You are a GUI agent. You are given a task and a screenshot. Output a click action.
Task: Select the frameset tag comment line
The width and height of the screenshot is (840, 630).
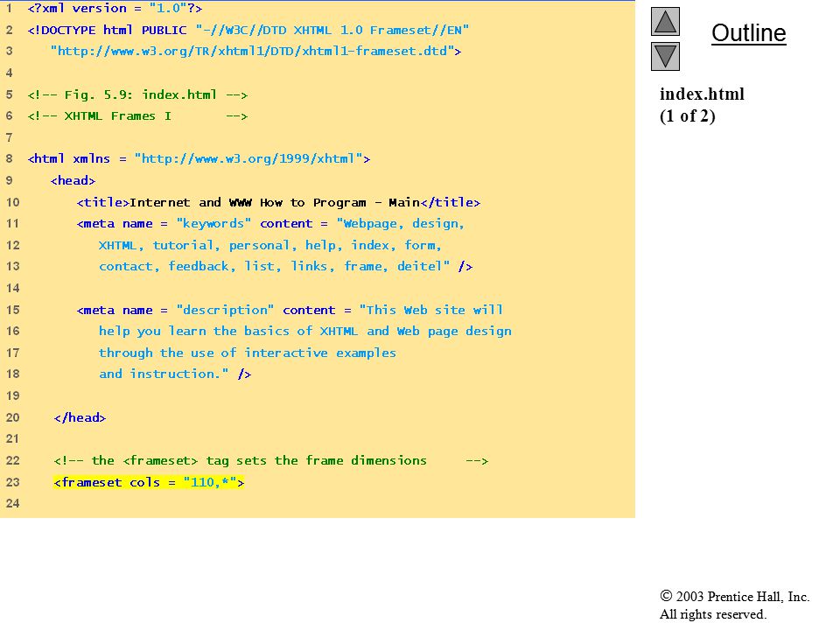pos(271,461)
